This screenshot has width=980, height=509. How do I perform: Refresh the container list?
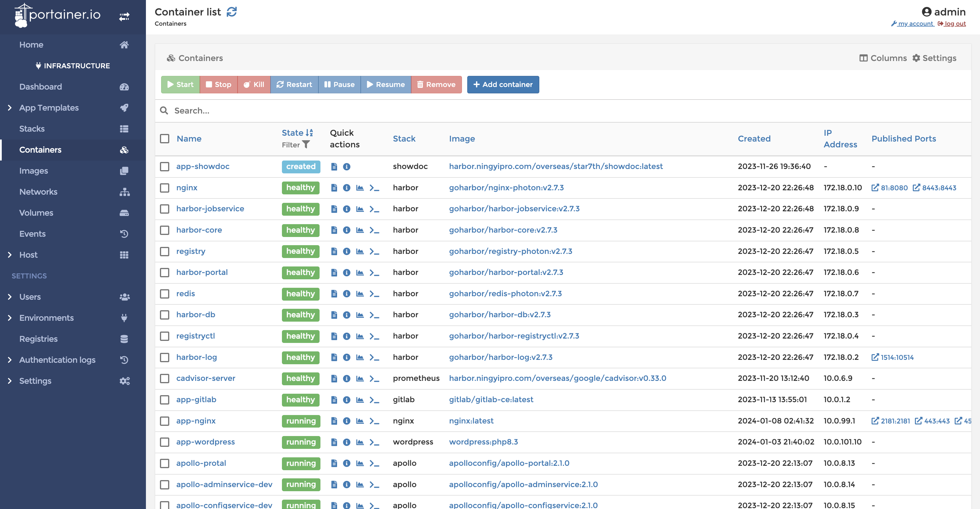[x=232, y=12]
